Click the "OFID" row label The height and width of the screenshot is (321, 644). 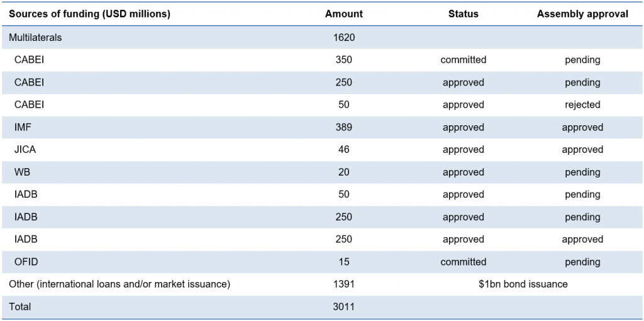click(26, 262)
